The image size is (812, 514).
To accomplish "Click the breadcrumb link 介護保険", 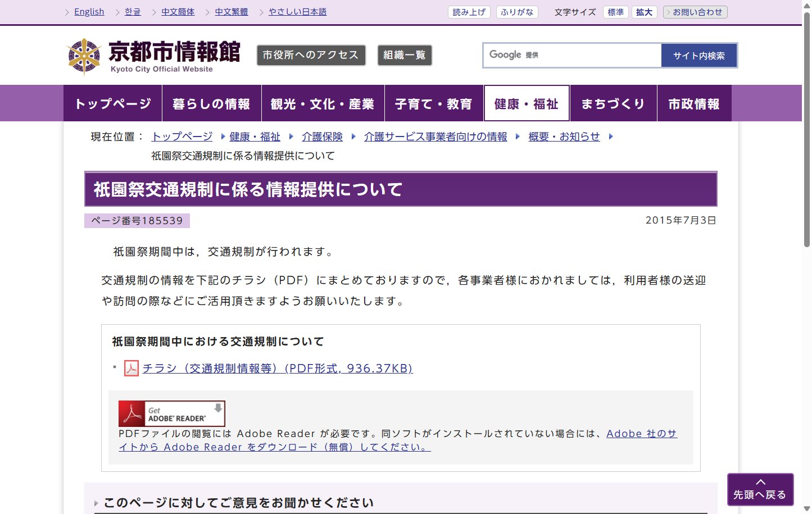I will click(x=322, y=137).
